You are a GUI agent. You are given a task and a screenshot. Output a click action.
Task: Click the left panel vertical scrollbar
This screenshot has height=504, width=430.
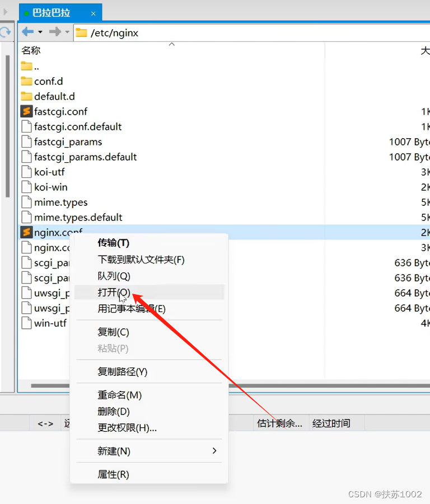7,126
